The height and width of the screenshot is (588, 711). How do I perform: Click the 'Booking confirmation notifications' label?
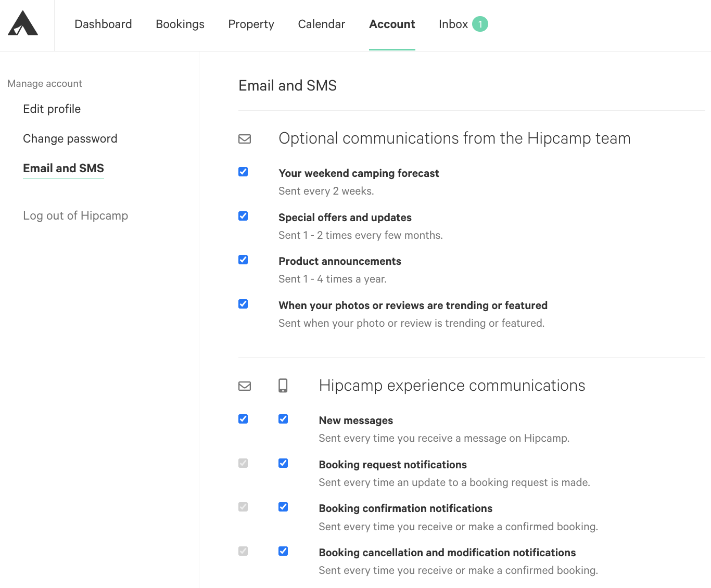(405, 508)
